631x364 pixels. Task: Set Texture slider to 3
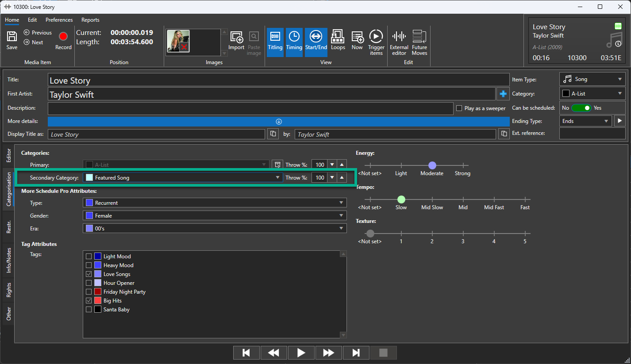[463, 234]
